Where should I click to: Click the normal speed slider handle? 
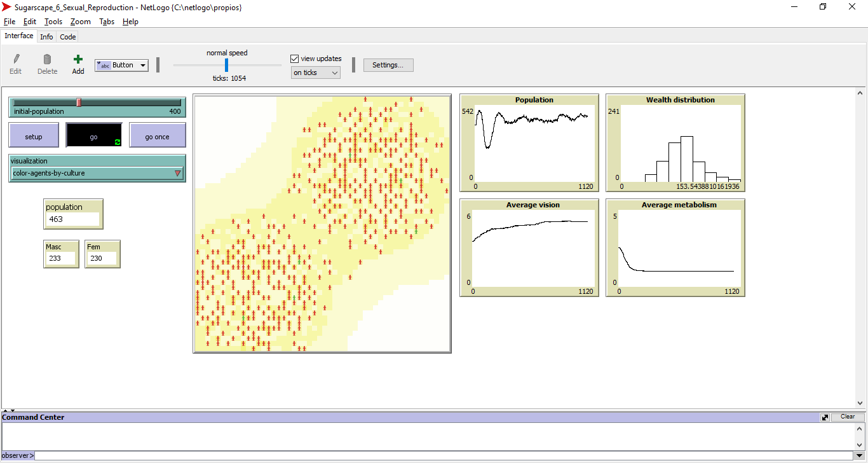(226, 65)
